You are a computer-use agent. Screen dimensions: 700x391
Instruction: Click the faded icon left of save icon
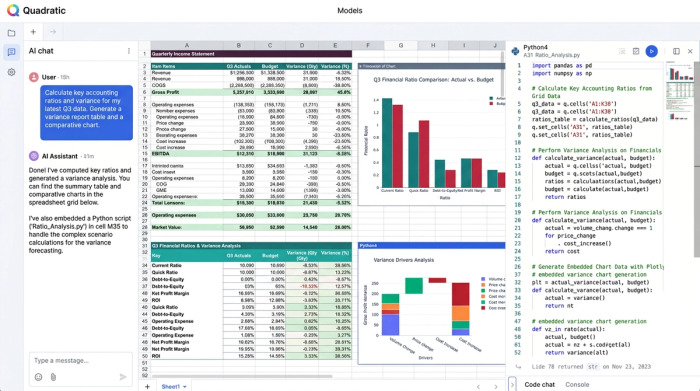[x=622, y=51]
